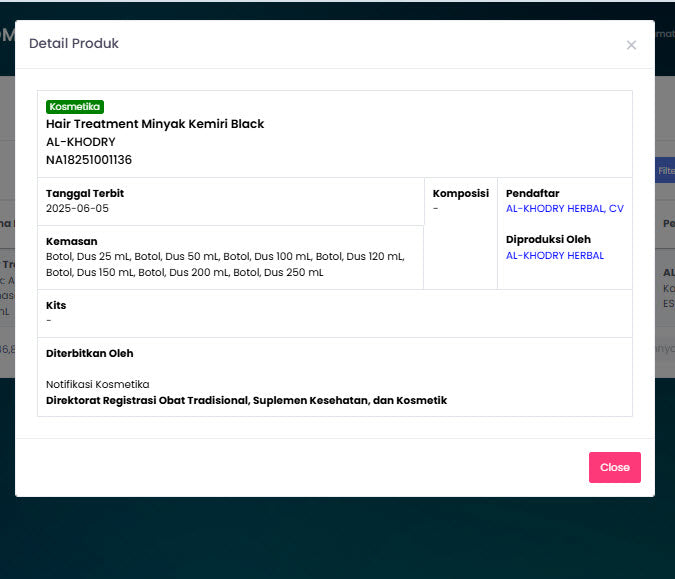Follow the AL-KHODRY HERBAL producer link
The image size is (675, 579).
(x=554, y=256)
